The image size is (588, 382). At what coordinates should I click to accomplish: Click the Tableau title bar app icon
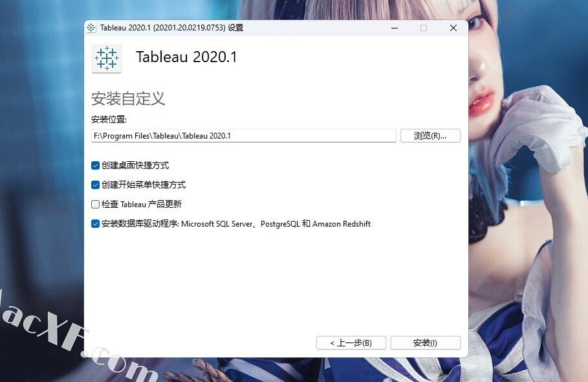(91, 28)
